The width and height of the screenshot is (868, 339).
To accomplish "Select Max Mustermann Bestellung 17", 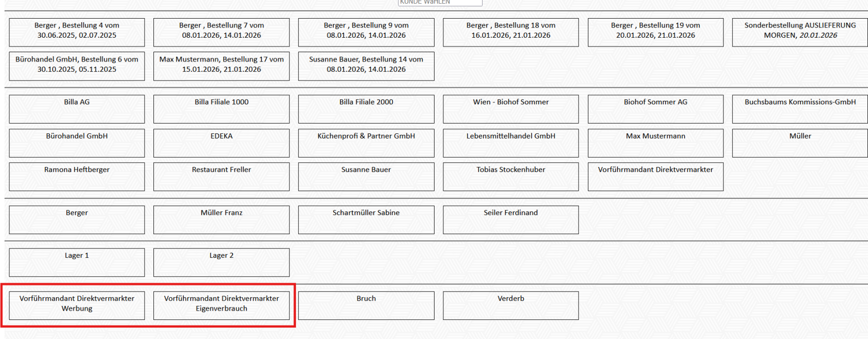I will 221,66.
